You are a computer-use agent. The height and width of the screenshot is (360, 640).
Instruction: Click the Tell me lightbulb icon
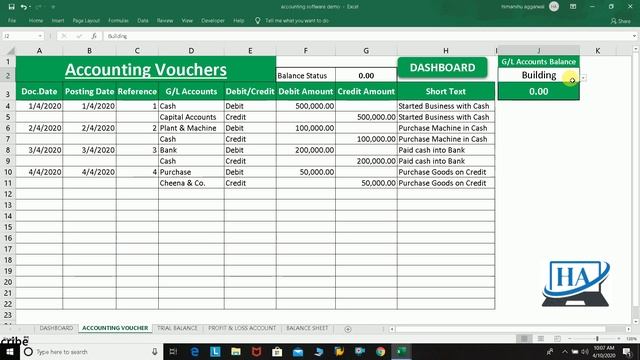(x=258, y=20)
